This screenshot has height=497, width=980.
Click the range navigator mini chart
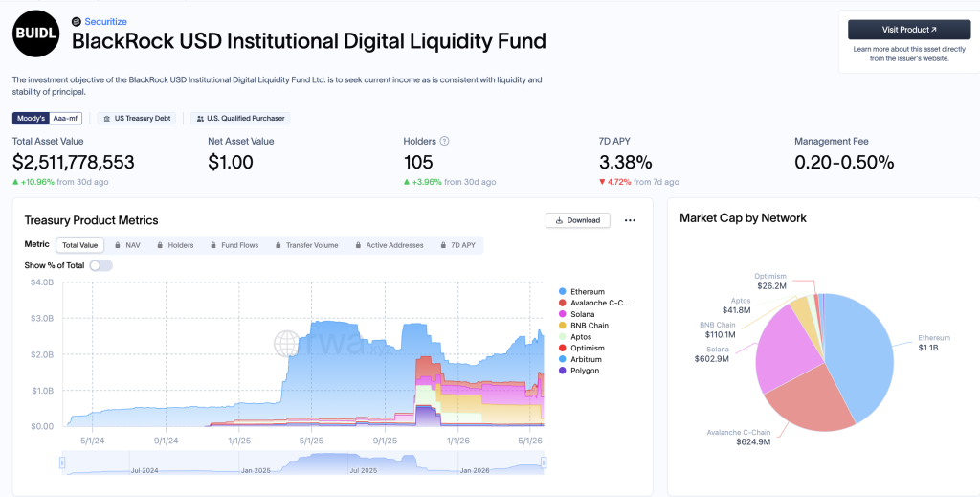click(x=303, y=463)
